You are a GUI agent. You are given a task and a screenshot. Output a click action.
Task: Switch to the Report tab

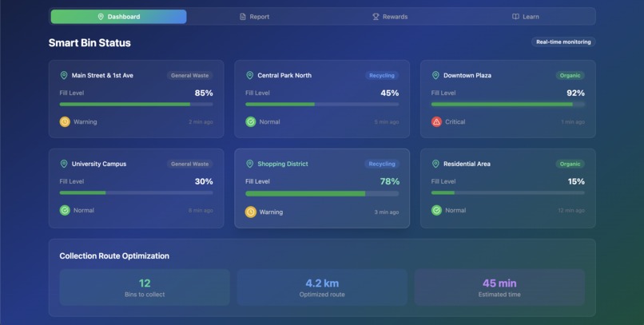tap(254, 17)
